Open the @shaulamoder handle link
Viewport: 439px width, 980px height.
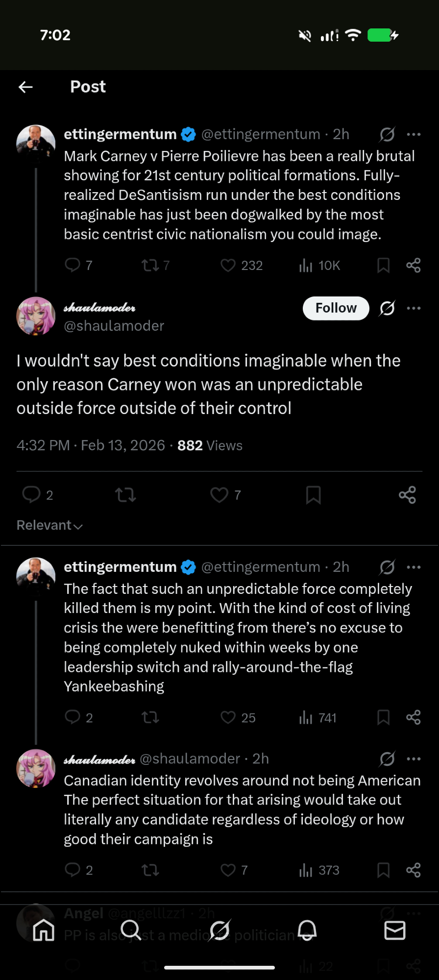(x=114, y=326)
